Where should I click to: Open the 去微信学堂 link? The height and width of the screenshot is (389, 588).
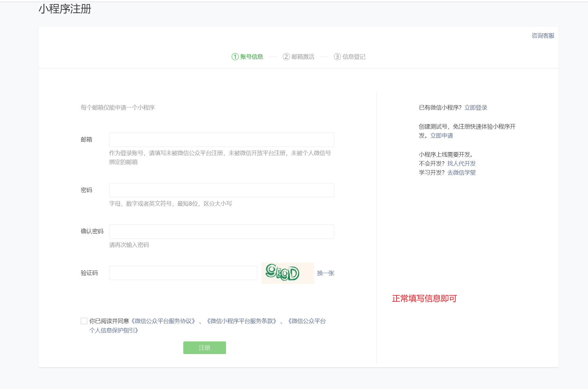click(x=461, y=173)
